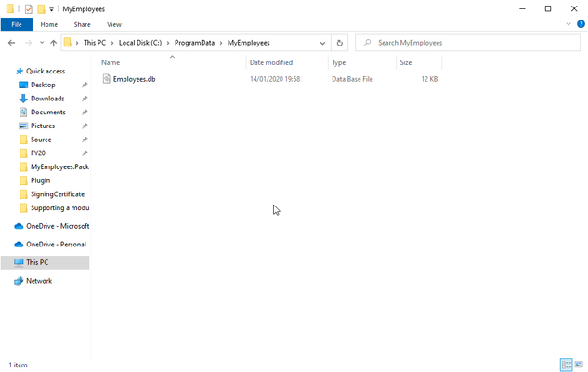Click ProgramData breadcrumb segment
The image size is (588, 372).
pyautogui.click(x=194, y=43)
